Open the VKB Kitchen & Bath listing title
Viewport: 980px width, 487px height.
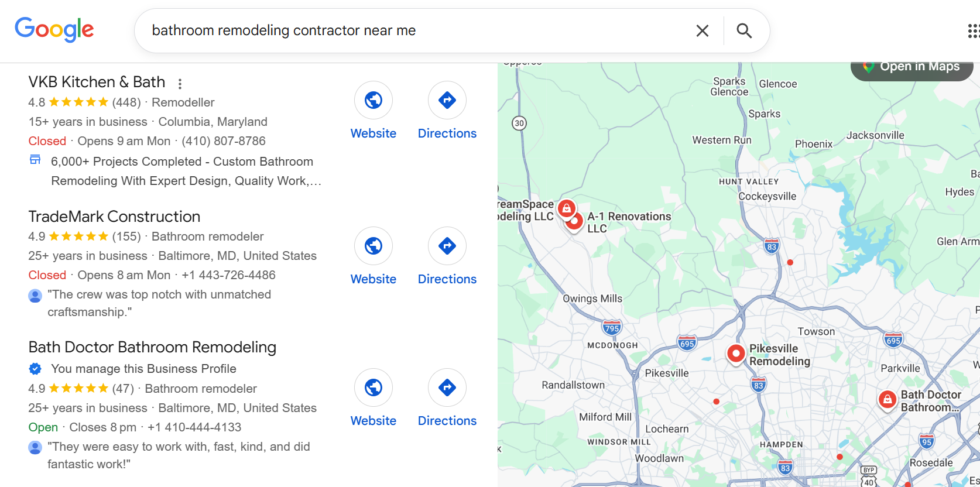(x=97, y=82)
